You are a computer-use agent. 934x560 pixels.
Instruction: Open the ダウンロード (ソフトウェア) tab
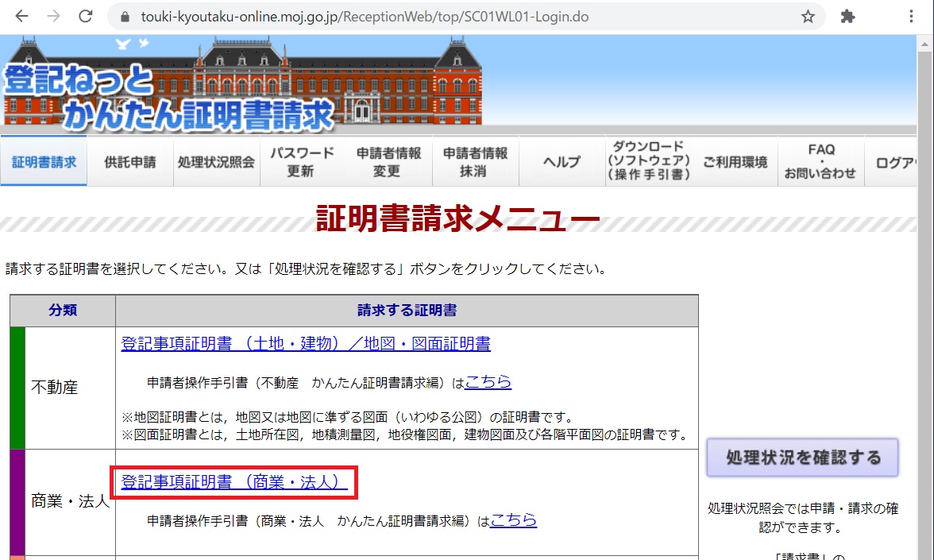647,162
